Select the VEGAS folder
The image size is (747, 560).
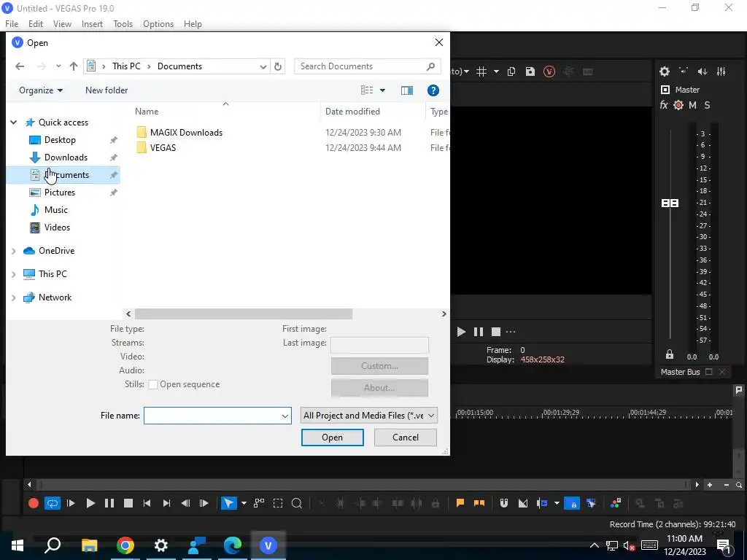(163, 147)
